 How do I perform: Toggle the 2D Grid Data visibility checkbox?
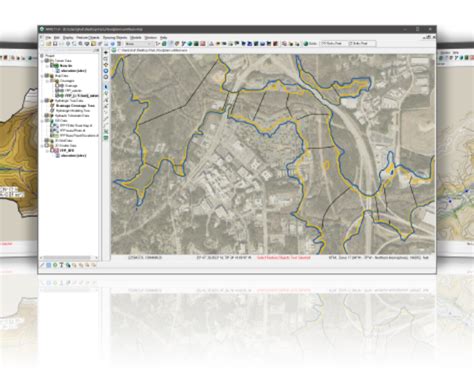click(x=47, y=141)
